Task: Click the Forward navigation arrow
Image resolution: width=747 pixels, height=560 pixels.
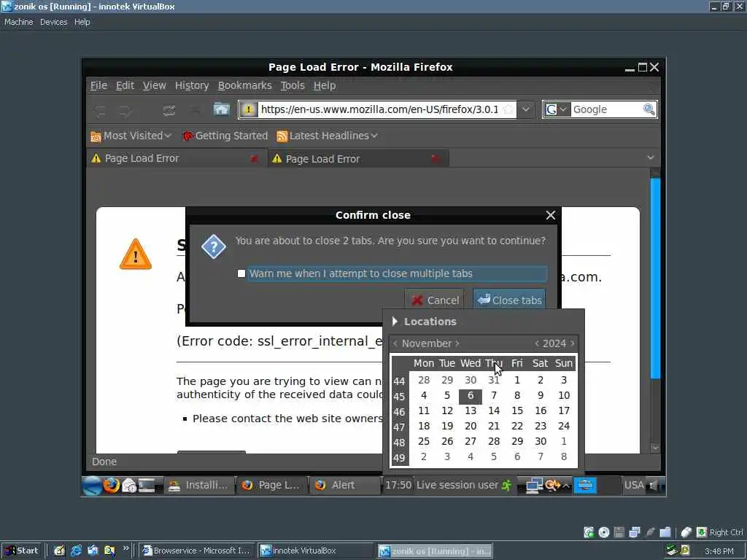Action: click(x=125, y=111)
